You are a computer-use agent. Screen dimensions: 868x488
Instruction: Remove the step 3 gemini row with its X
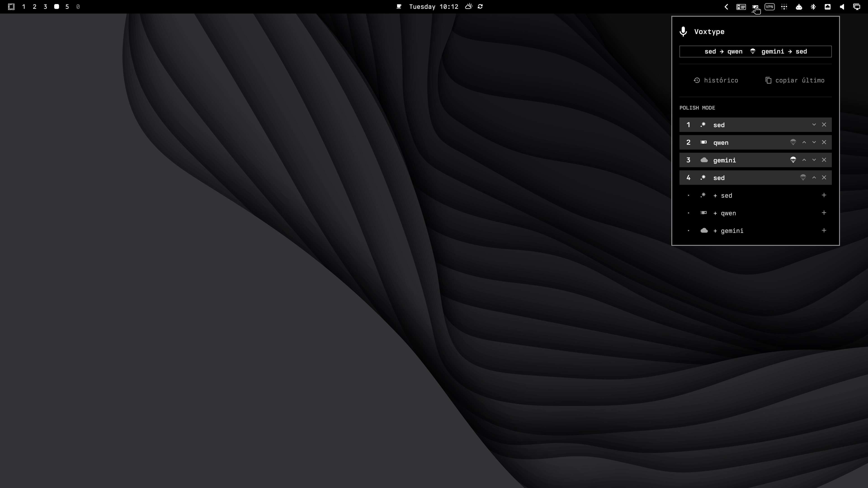(824, 160)
